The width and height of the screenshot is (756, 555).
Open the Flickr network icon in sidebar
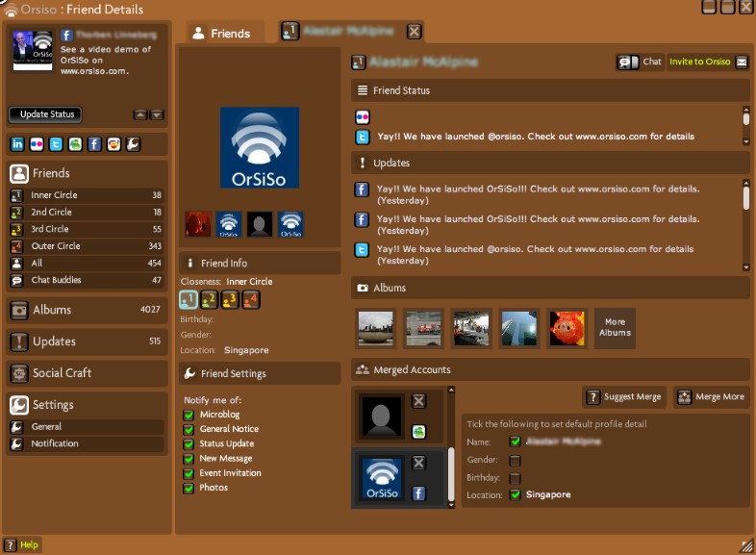[37, 144]
